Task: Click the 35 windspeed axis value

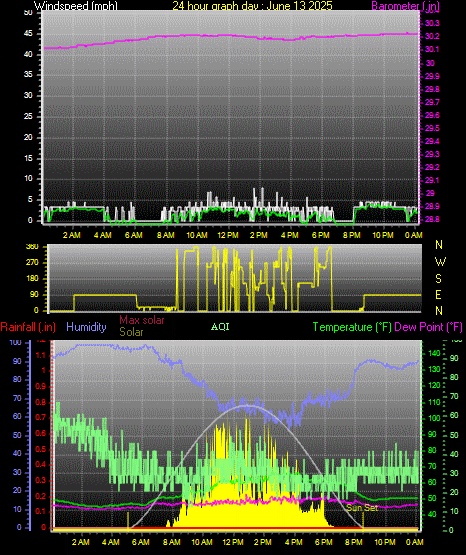Action: pyautogui.click(x=28, y=75)
